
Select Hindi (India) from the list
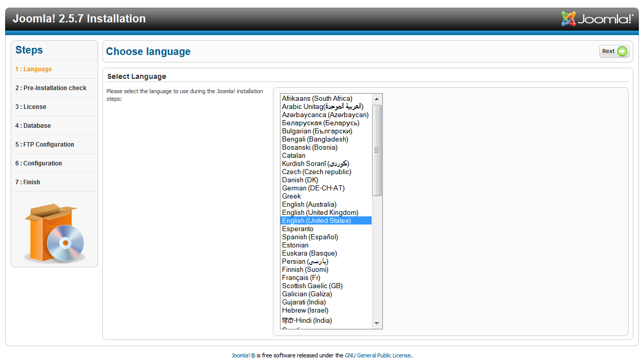click(x=326, y=320)
